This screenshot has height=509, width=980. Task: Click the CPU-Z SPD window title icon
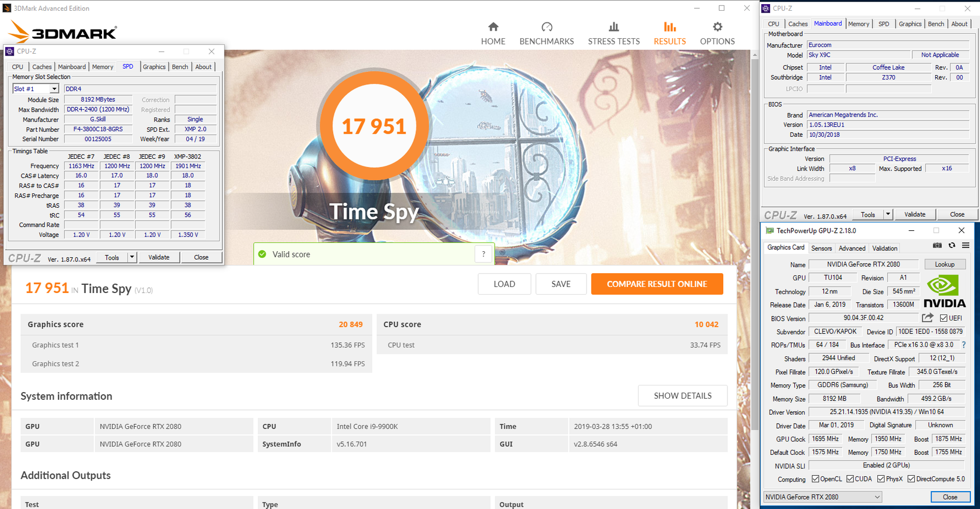tap(10, 52)
